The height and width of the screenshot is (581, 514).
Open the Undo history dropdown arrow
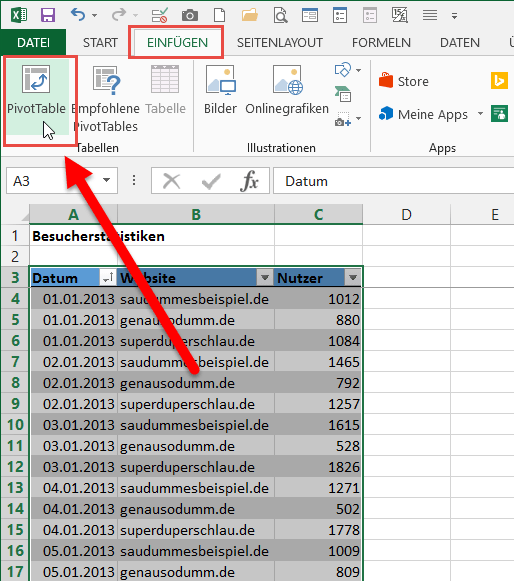point(94,16)
